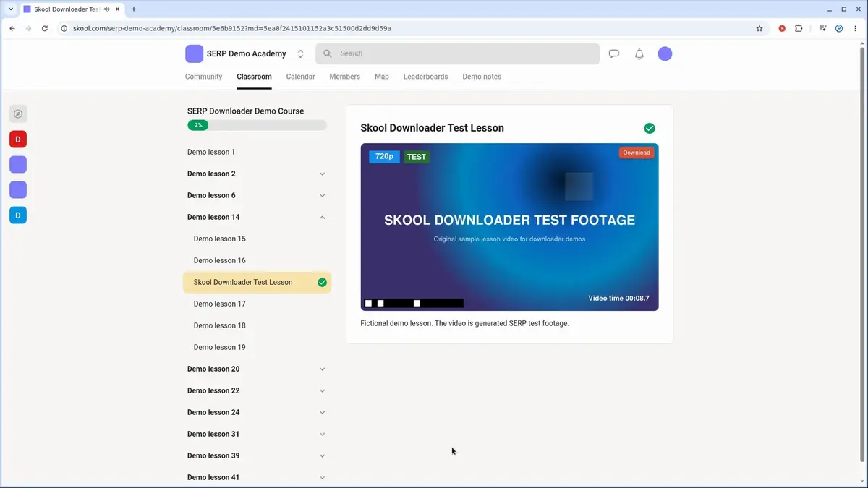Expand Demo lesson 20 section
This screenshot has height=488, width=868.
(x=323, y=369)
